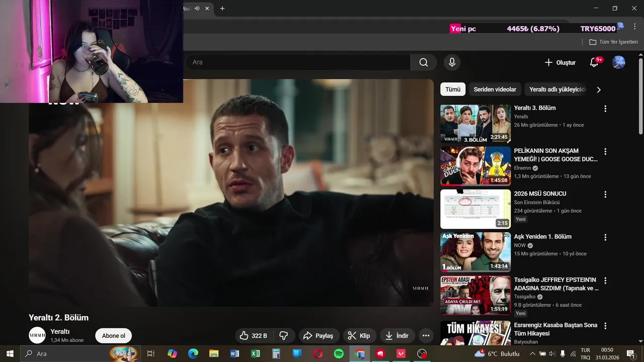Click Elraenn channel name
The width and height of the screenshot is (644, 362).
tap(522, 168)
